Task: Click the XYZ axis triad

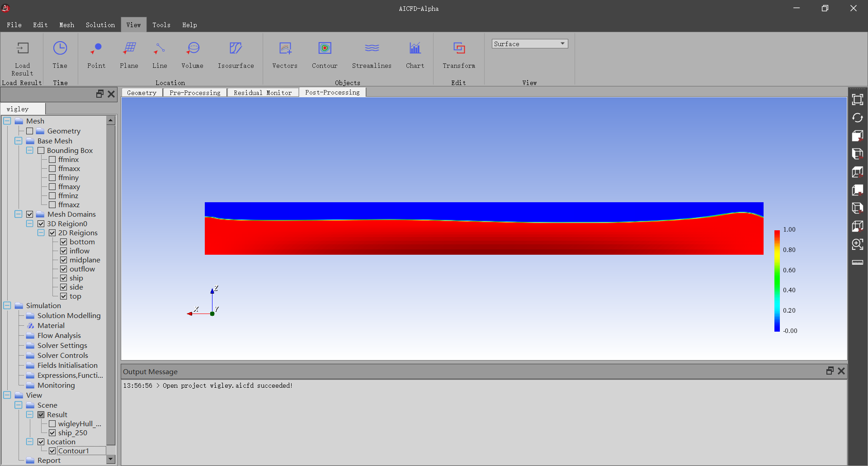Action: (x=204, y=301)
